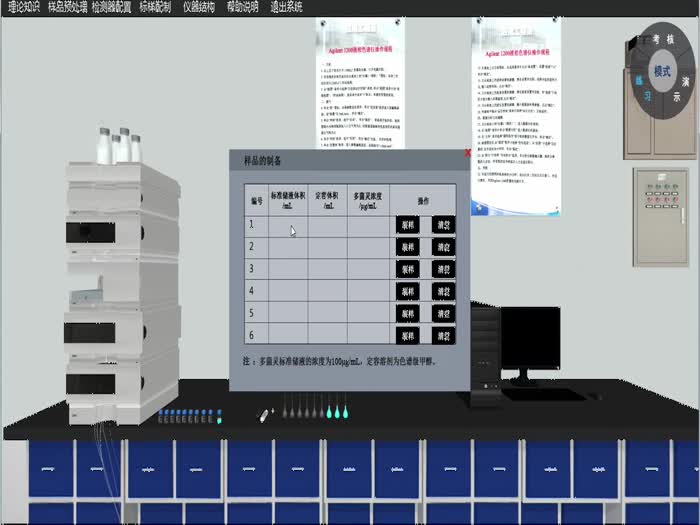700x525 pixels.
Task: Click 标准储液体积 cell for sample 1
Action: 287,226
